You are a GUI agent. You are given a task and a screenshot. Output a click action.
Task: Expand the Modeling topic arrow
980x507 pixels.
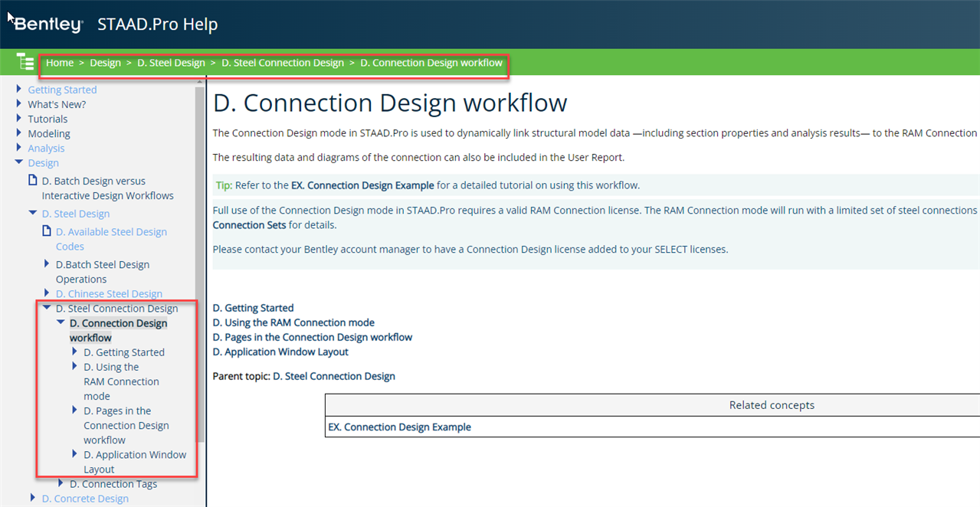(x=19, y=133)
